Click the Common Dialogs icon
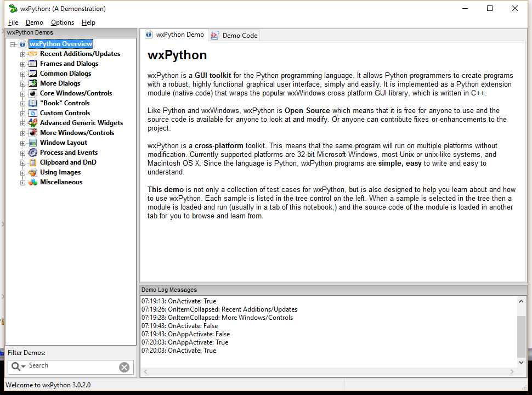 (33, 74)
